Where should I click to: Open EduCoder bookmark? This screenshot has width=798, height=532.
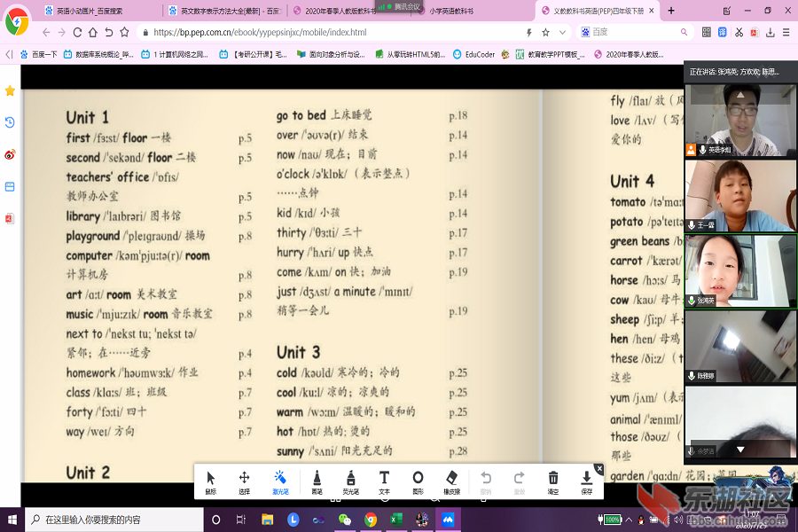coord(473,54)
